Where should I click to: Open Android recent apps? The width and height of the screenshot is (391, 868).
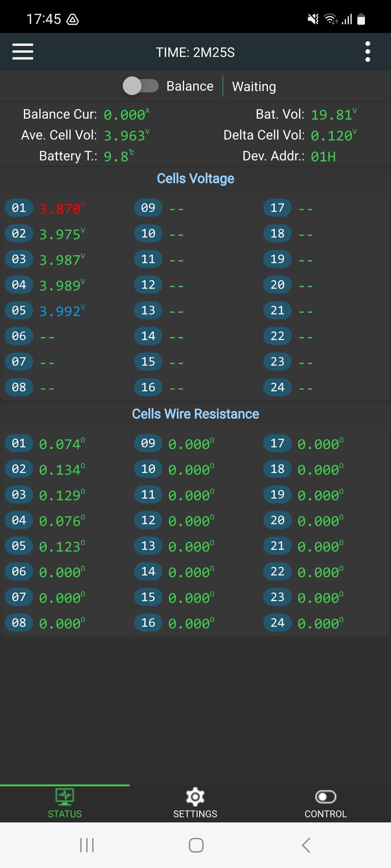pos(87,845)
